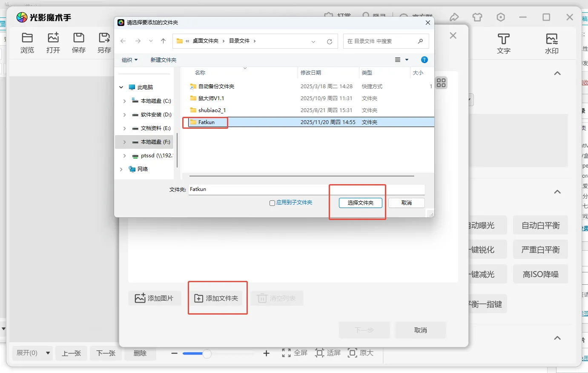This screenshot has height=373, width=588.
Task: Sort by 大小 column header
Action: (418, 73)
